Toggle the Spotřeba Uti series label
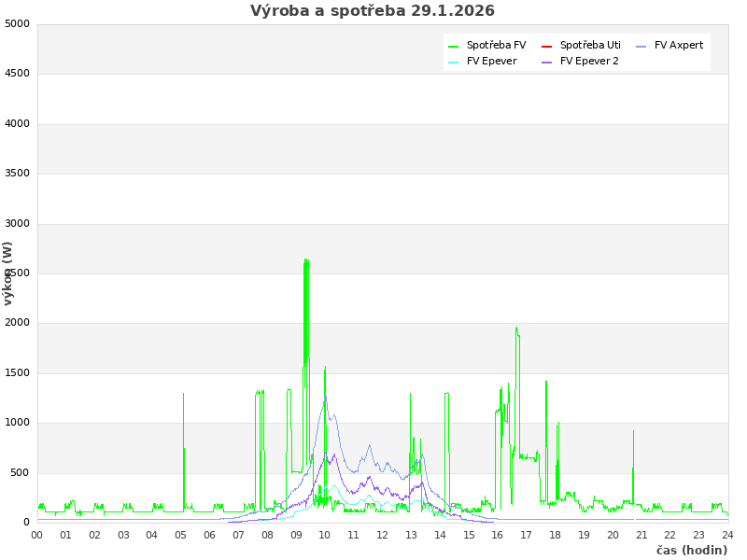This screenshot has width=747, height=560. coord(590,46)
